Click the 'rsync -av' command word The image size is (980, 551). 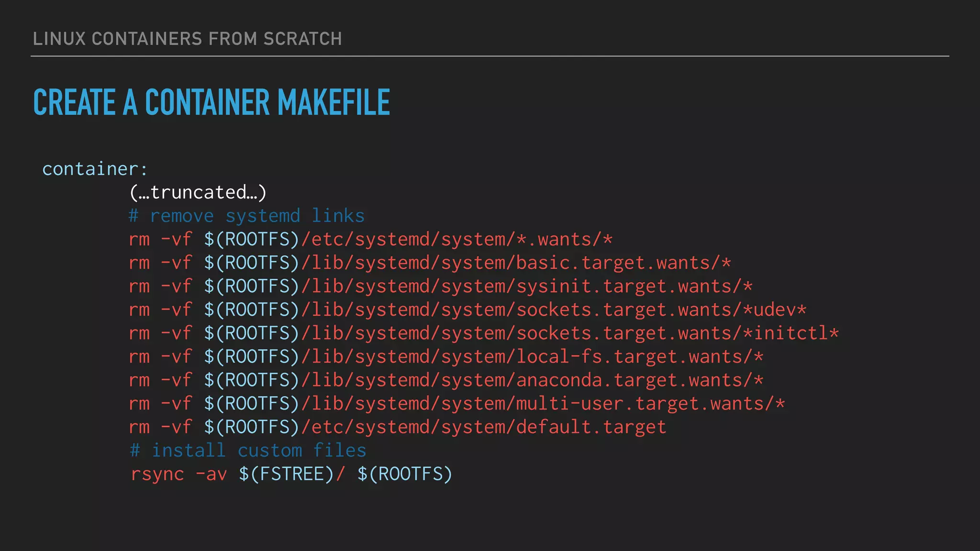click(x=178, y=474)
